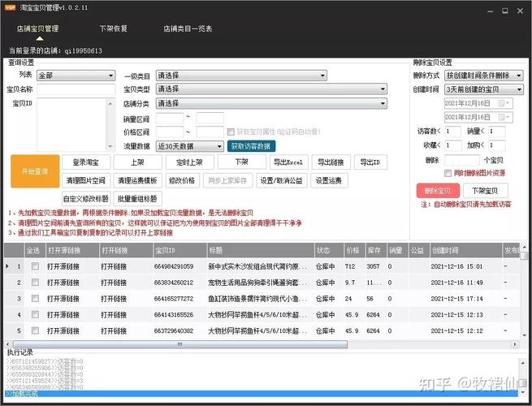Image resolution: width=532 pixels, height=406 pixels.
Task: Click the 销量区间 minimum field
Action: click(x=170, y=119)
